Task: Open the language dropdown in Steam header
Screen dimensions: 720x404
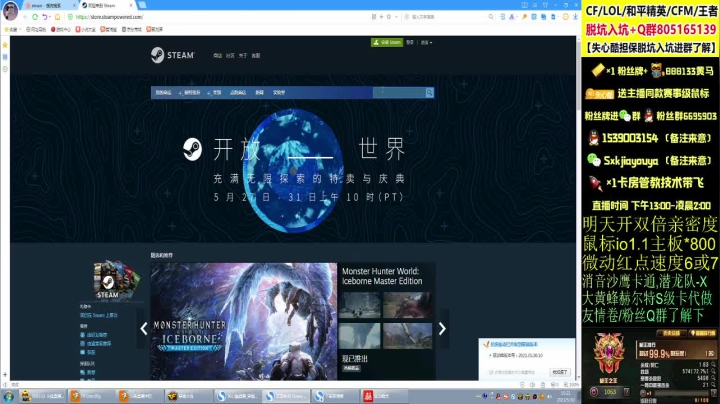Action: (427, 42)
